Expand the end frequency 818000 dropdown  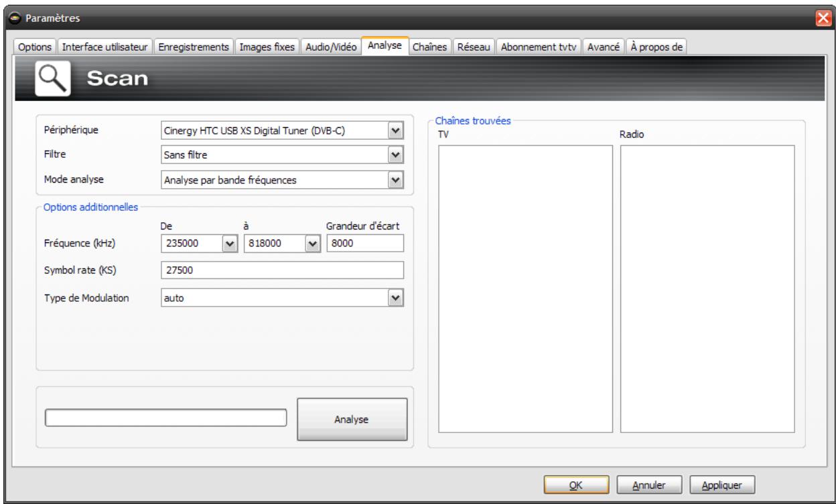click(x=311, y=244)
